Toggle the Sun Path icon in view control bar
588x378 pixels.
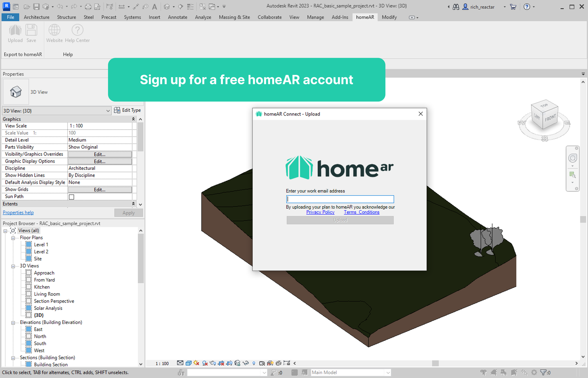click(196, 363)
